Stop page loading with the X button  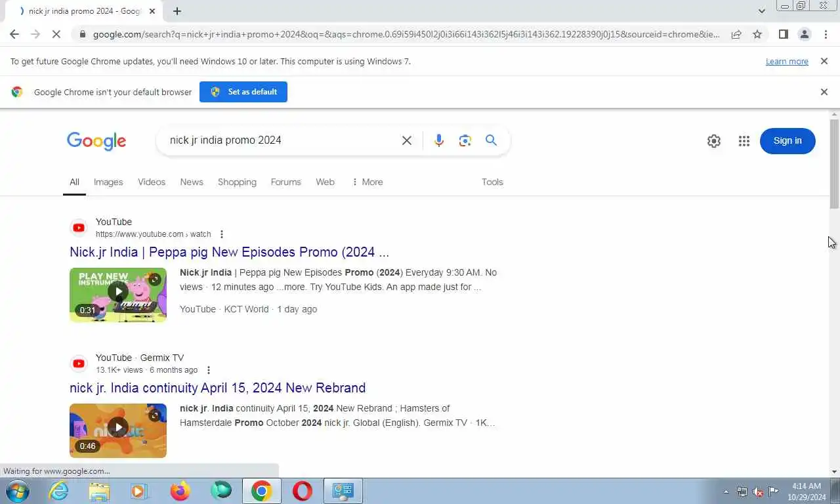[x=56, y=34]
